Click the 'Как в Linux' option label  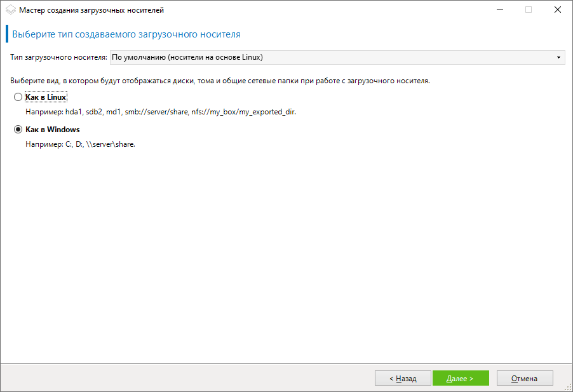(x=46, y=97)
